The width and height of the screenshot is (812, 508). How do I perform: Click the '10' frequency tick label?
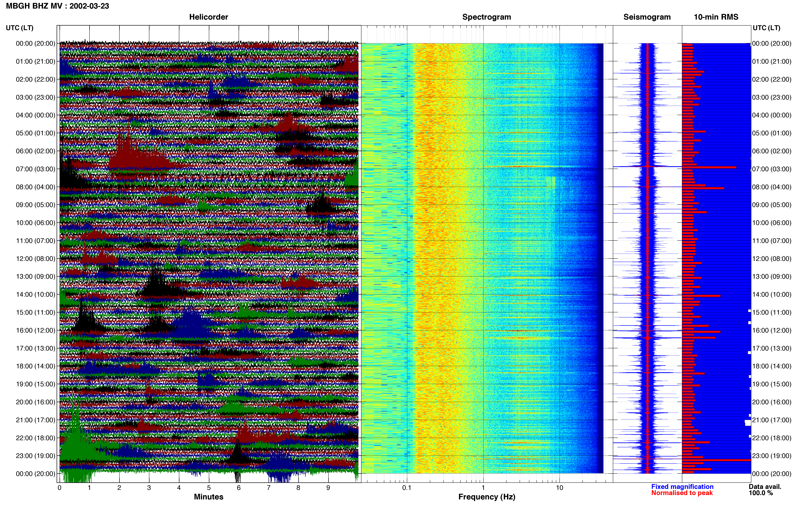point(559,488)
